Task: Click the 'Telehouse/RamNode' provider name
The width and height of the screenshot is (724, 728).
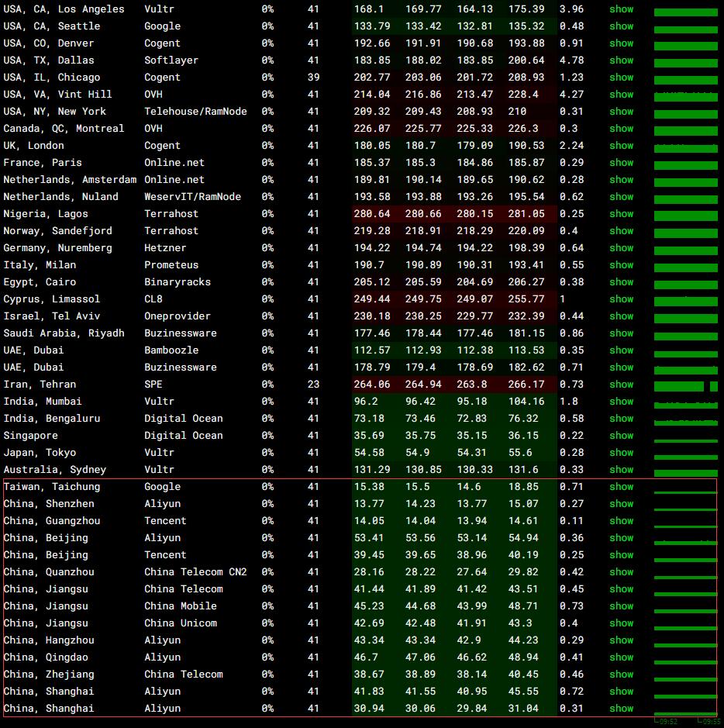Action: click(x=195, y=112)
